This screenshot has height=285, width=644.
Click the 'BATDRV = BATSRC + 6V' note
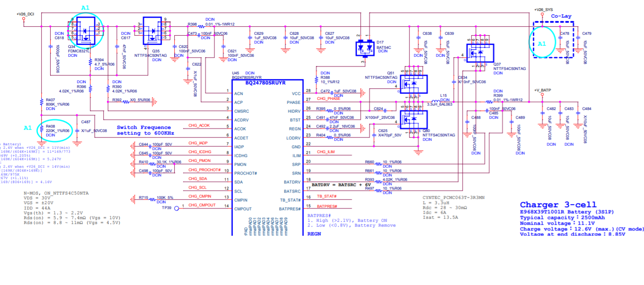pos(341,185)
